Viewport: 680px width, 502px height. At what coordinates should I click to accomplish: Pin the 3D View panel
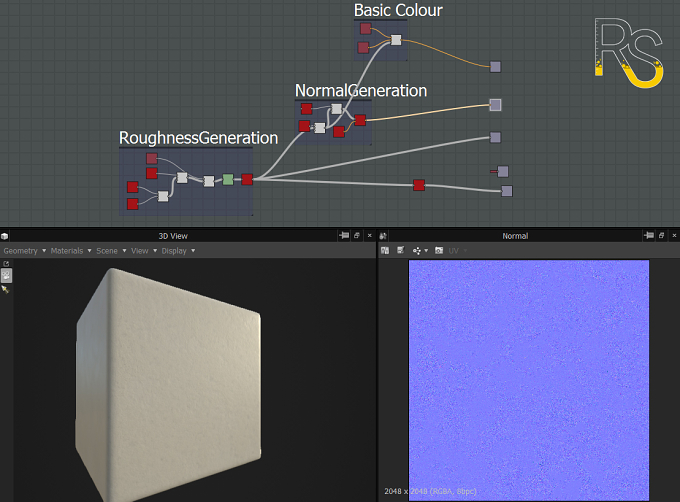pyautogui.click(x=344, y=235)
